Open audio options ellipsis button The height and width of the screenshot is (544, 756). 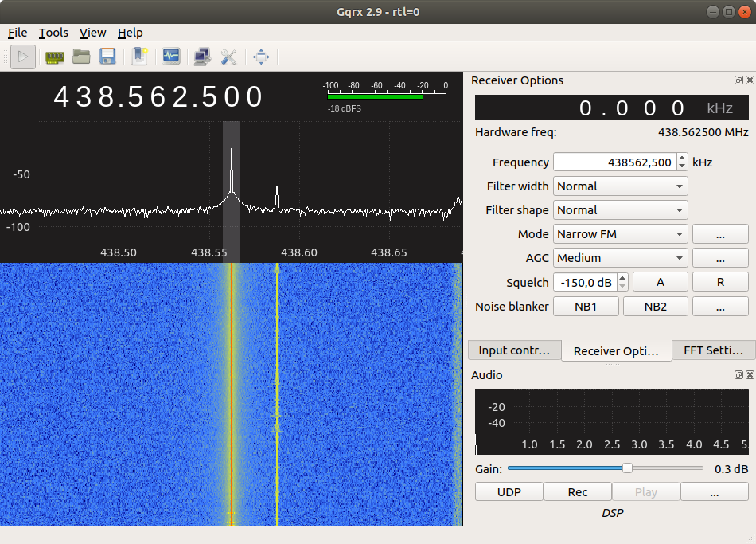tap(714, 492)
